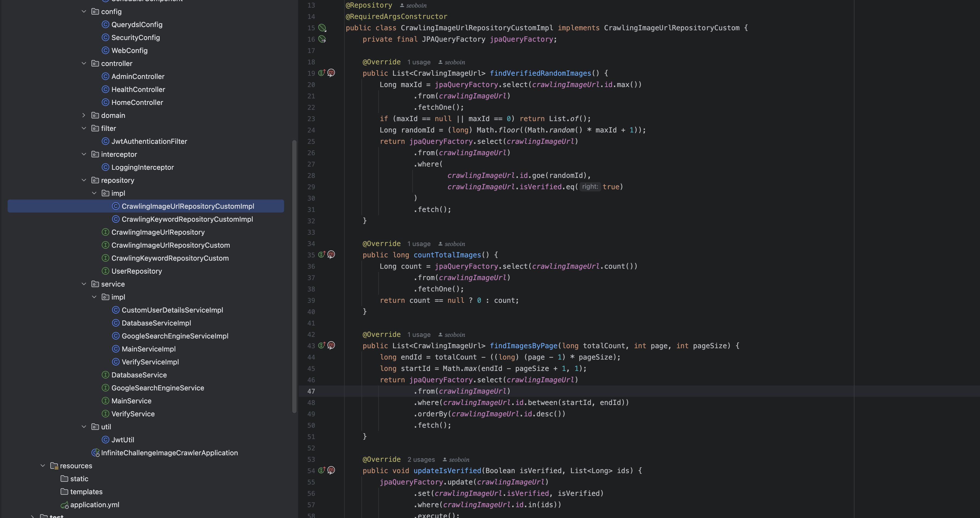Screen dimensions: 980x518
Task: Open the MainService interface
Action: click(131, 401)
